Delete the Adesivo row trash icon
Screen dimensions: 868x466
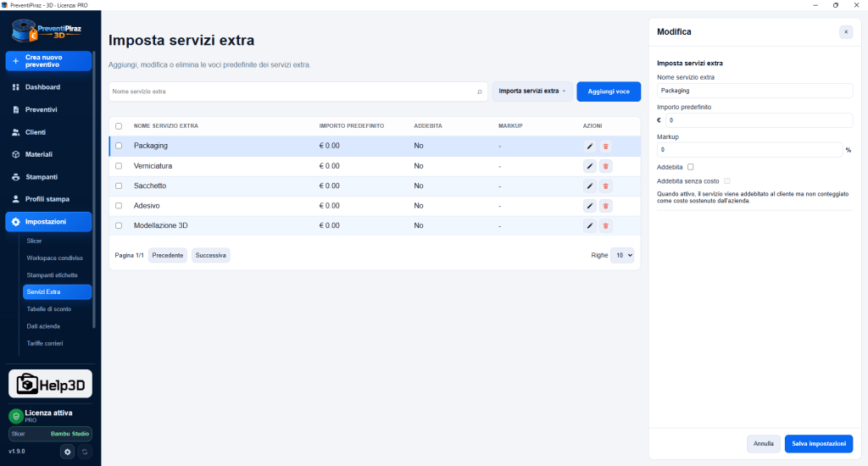coord(605,206)
